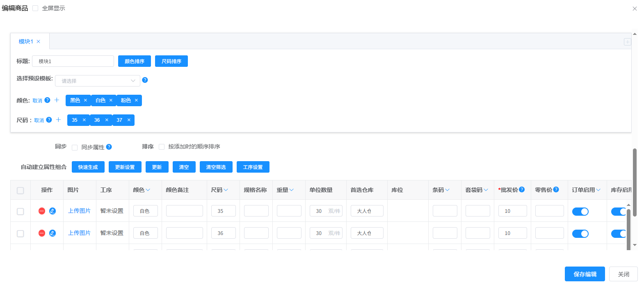Open the 选择预设模板 dropdown
This screenshot has width=644, height=285.
click(98, 81)
